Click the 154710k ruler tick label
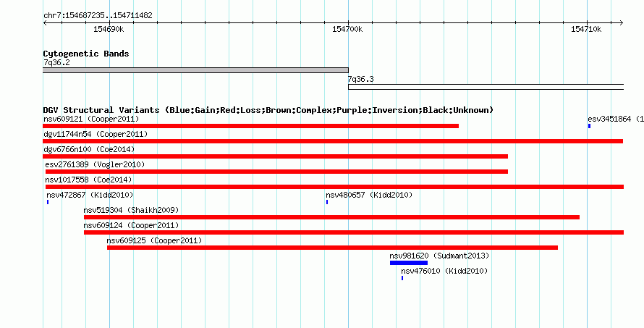 coord(586,30)
